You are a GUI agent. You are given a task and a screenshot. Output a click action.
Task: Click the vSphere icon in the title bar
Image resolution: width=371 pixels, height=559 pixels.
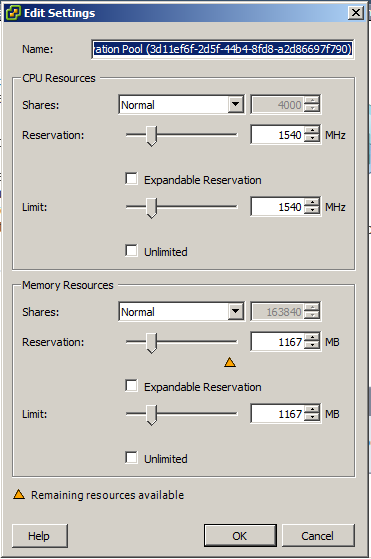13,13
